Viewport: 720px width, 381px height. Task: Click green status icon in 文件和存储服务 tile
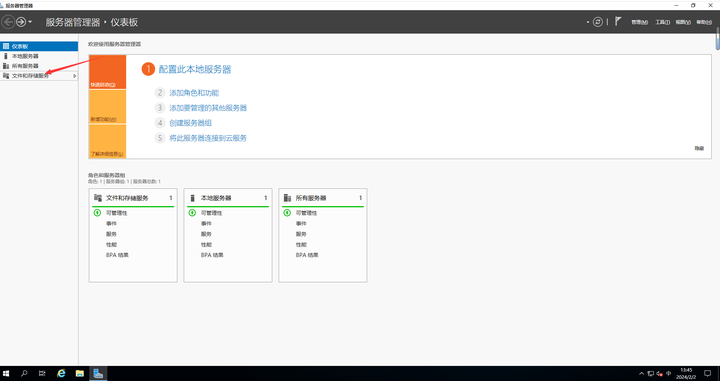coord(97,213)
